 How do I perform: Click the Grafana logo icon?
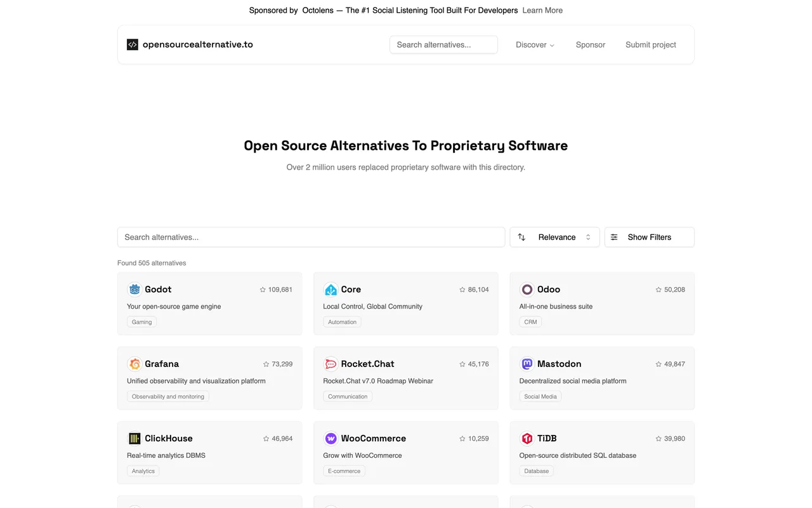tap(134, 364)
